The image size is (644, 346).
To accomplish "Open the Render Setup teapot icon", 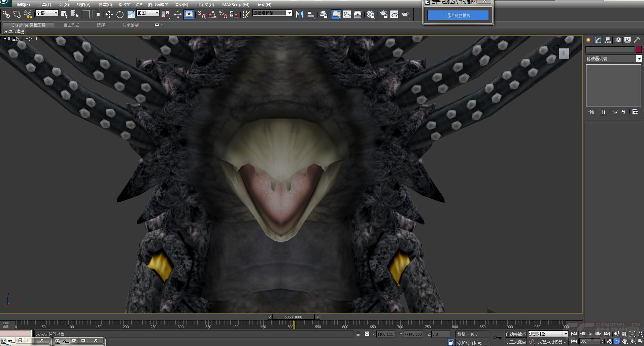I will [x=383, y=14].
